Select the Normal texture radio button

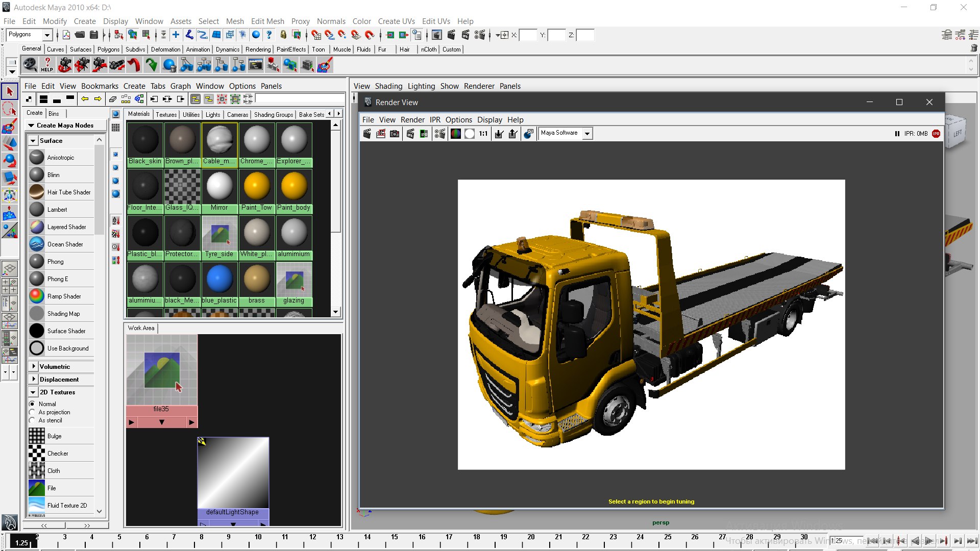[x=32, y=404]
